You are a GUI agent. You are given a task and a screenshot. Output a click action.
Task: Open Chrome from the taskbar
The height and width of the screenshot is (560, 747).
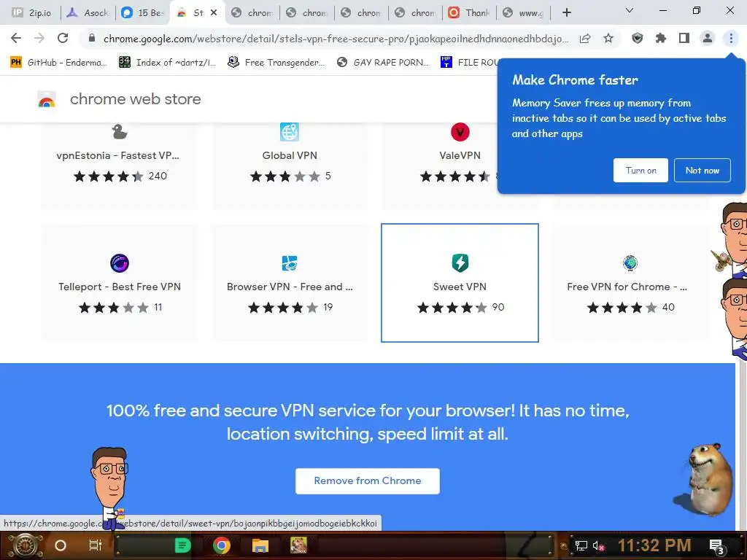[x=222, y=545]
